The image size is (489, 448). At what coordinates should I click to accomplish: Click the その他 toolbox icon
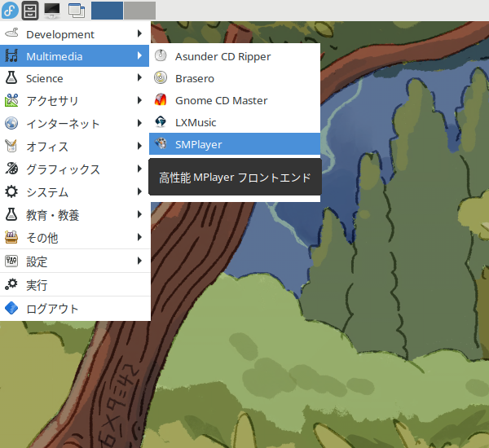11,237
